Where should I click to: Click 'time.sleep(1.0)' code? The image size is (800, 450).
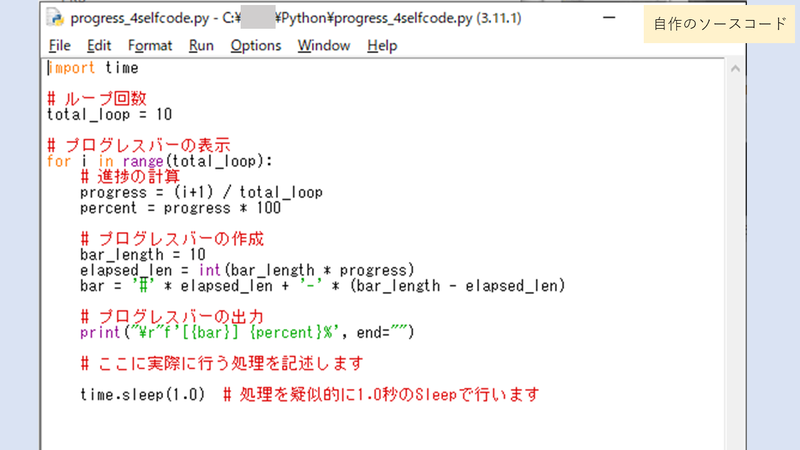142,395
